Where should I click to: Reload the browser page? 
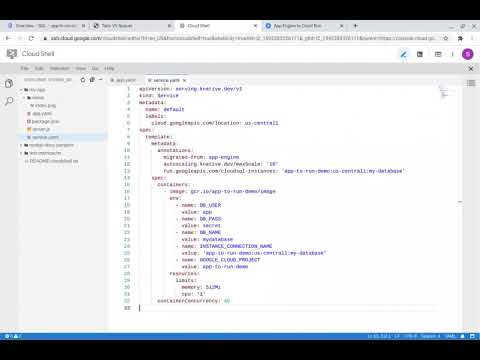coord(31,38)
